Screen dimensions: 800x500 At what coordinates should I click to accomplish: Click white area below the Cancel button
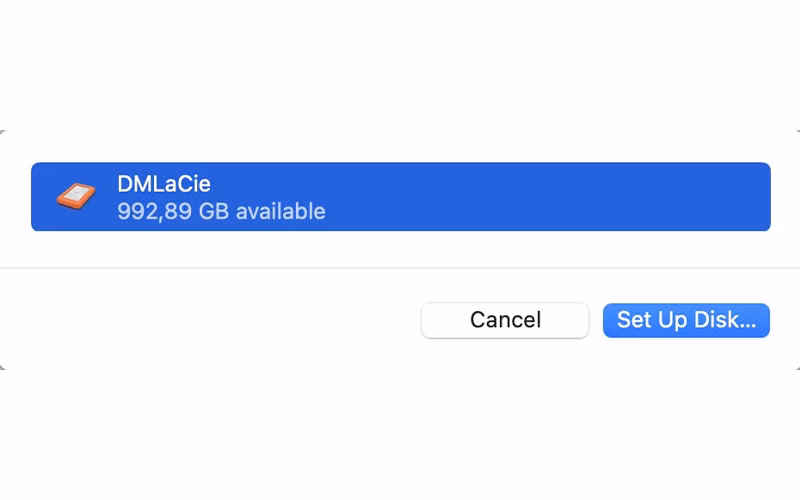pyautogui.click(x=505, y=354)
